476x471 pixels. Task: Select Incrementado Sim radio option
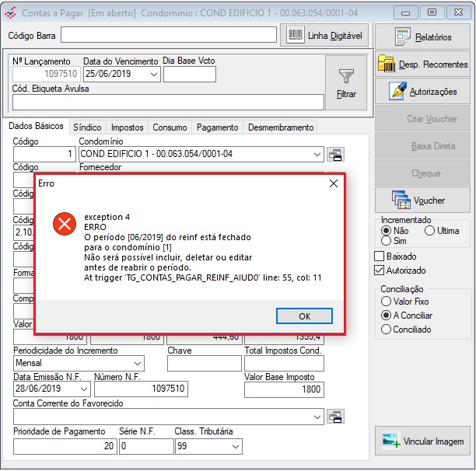click(386, 241)
